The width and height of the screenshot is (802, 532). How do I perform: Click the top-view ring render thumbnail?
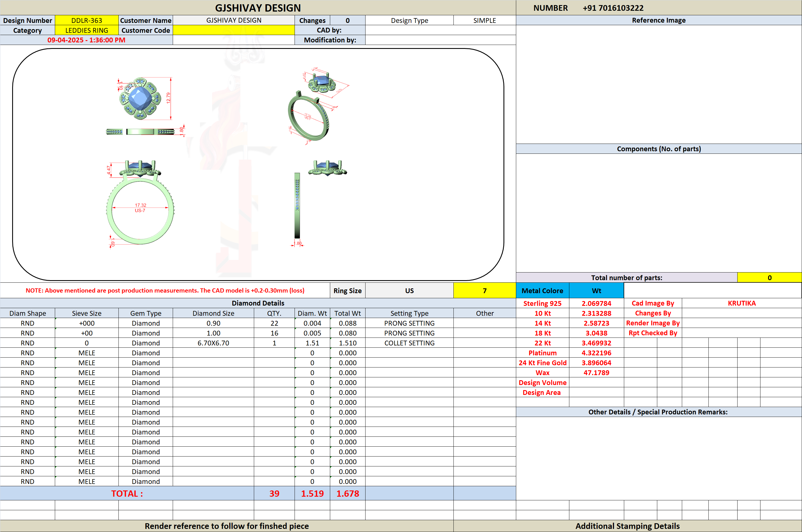pyautogui.click(x=140, y=98)
